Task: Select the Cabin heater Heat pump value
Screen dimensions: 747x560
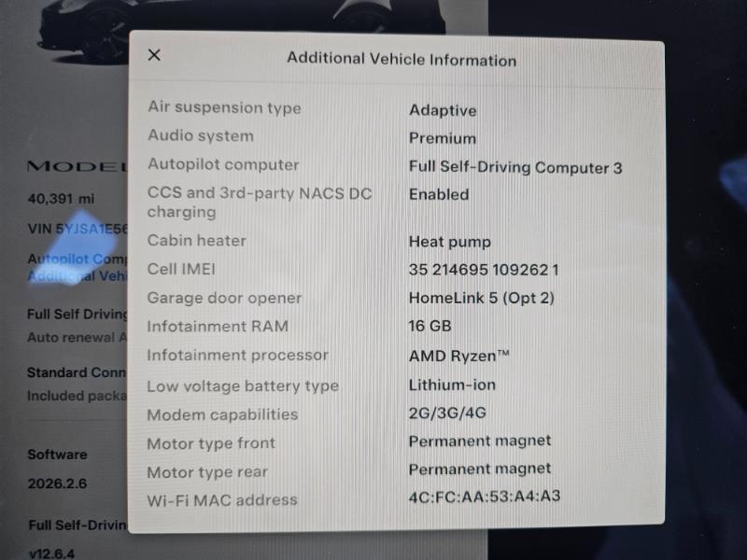Action: click(x=450, y=242)
